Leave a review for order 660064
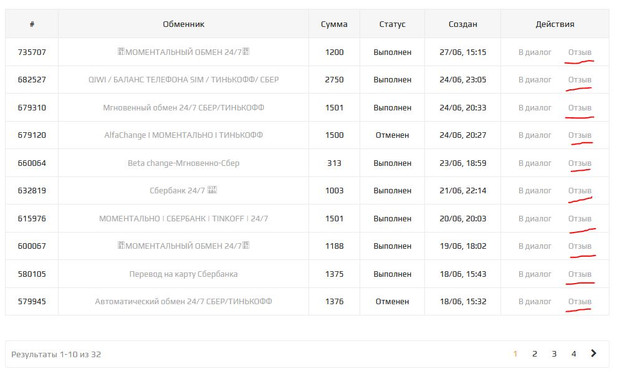This screenshot has width=640, height=381. pos(580,163)
